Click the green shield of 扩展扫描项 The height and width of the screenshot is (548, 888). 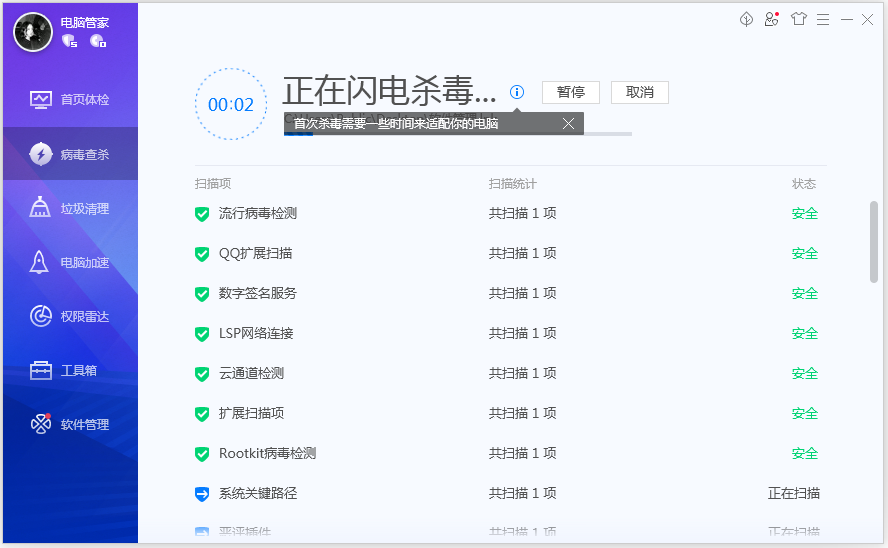point(202,414)
